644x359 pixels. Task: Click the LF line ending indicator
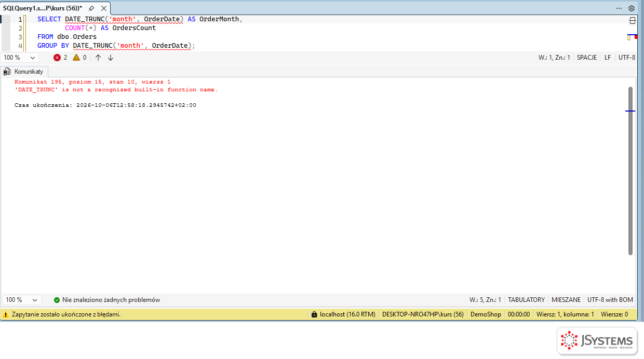[608, 58]
